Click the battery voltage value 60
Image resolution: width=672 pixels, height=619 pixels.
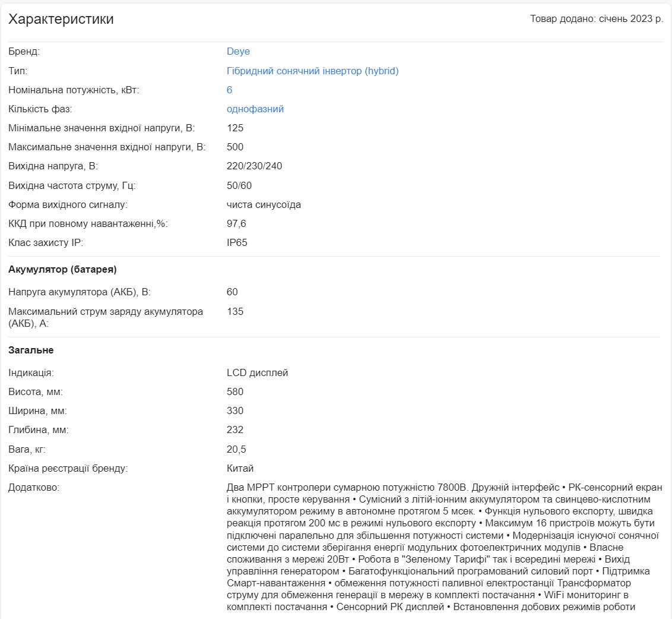coord(232,292)
